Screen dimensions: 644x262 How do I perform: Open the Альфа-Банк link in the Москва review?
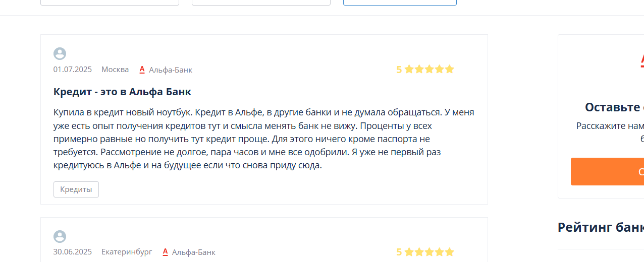coord(171,70)
